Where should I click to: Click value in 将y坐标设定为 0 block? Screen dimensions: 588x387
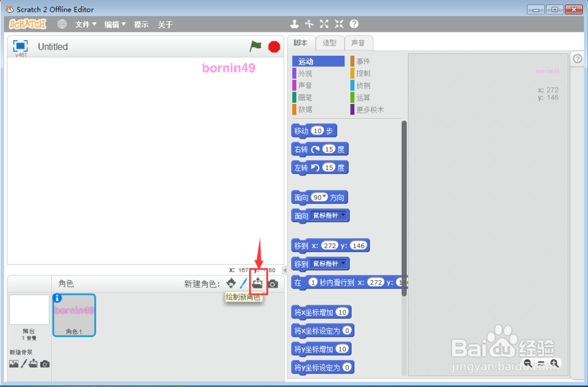pyautogui.click(x=348, y=367)
